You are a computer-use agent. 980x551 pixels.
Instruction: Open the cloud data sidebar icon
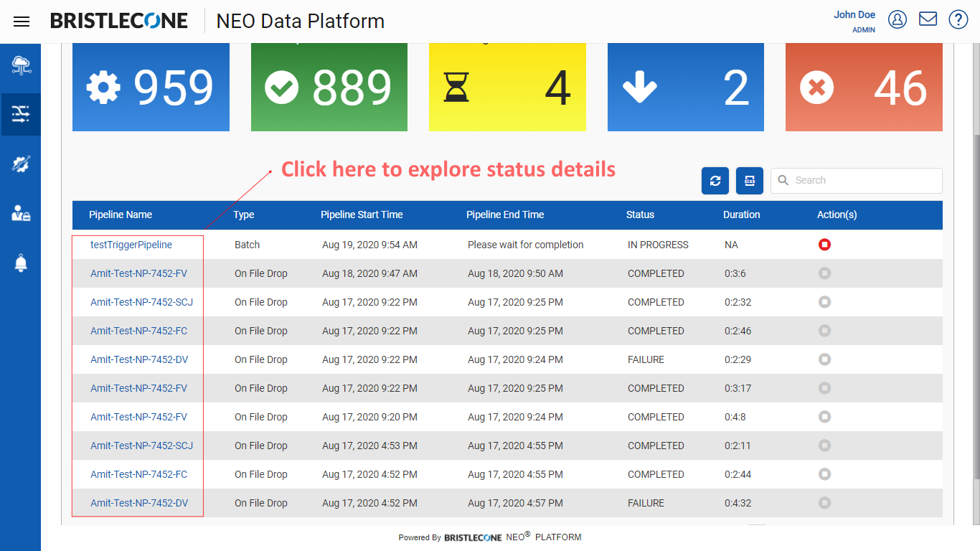pyautogui.click(x=21, y=66)
